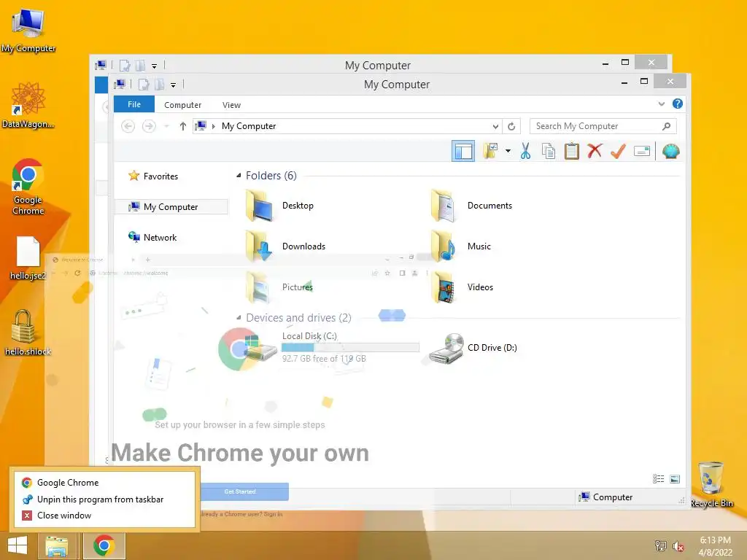Click the orange checkmark Properties icon
This screenshot has height=560, width=747.
pyautogui.click(x=618, y=152)
